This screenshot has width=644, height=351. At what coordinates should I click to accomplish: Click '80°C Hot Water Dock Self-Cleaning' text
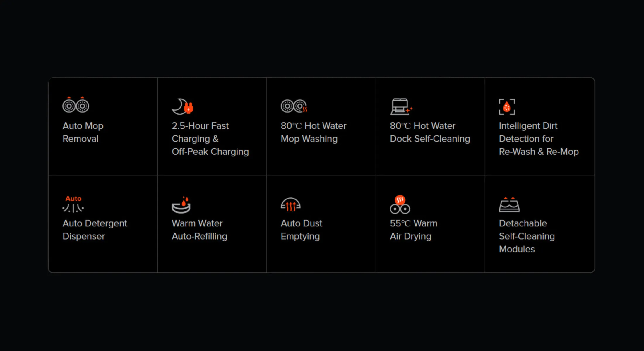(430, 132)
